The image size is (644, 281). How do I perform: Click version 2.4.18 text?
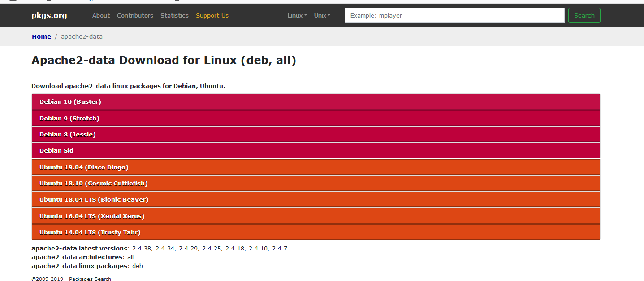pos(235,248)
